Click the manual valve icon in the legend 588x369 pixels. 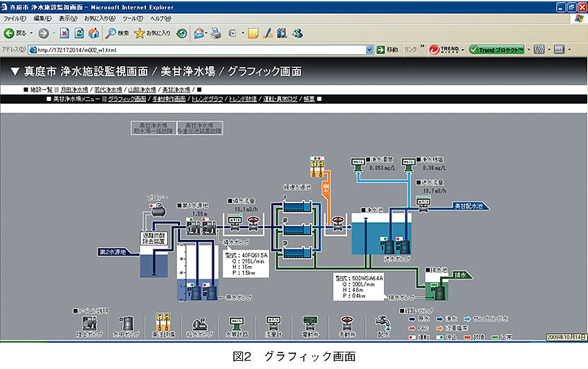[347, 323]
